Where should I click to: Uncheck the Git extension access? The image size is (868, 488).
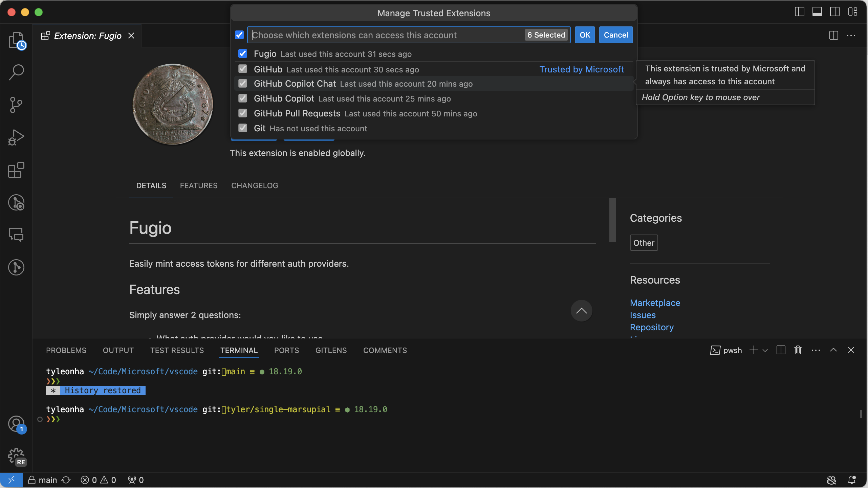click(x=243, y=128)
